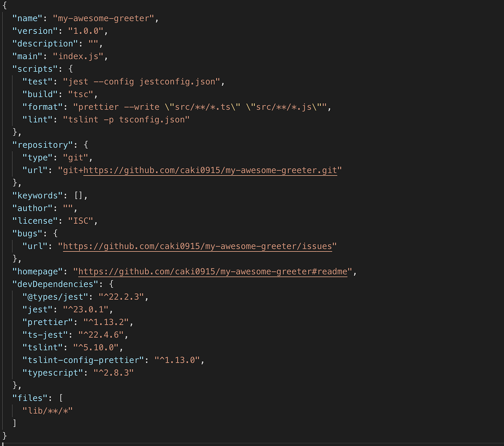Screen dimensions: 504x446
Task: Click the "license" value "ISC"
Action: [x=81, y=221]
